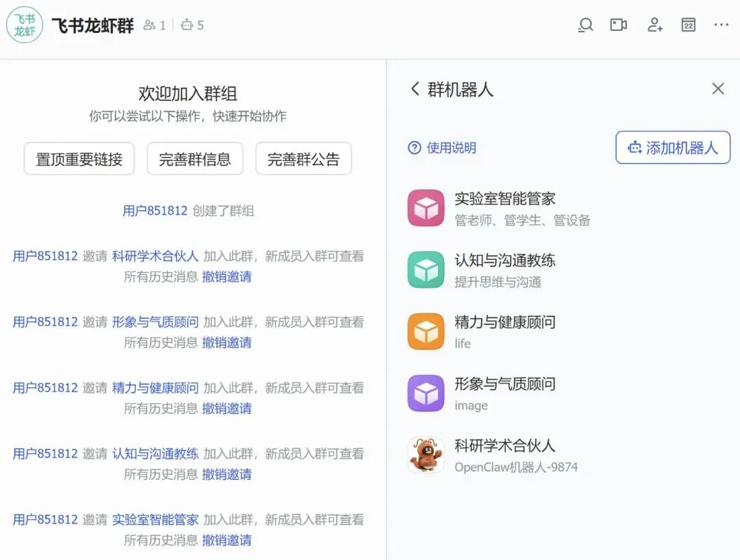The image size is (740, 560).
Task: Click the pink 实验室智能管家 bot icon
Action: 425,208
